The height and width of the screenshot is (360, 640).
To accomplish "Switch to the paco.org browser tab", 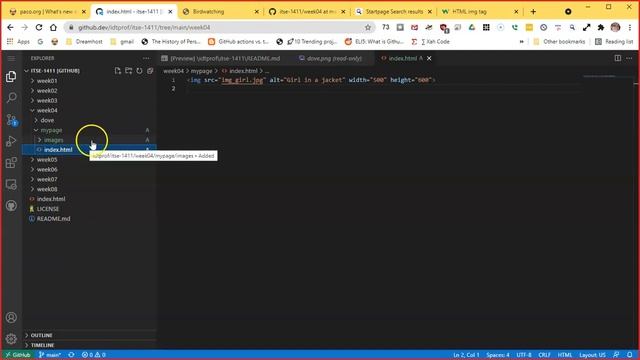I will (x=47, y=12).
